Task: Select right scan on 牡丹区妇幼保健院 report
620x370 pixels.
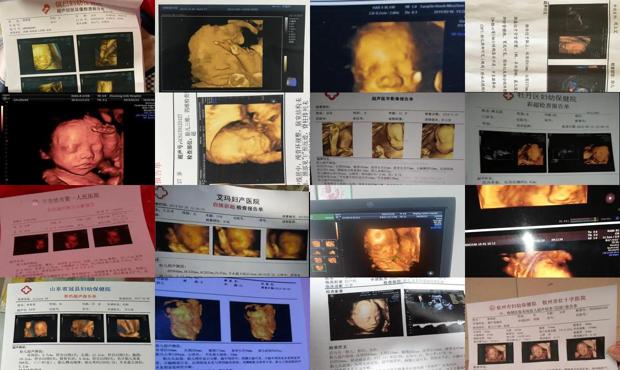Action: coord(581,153)
